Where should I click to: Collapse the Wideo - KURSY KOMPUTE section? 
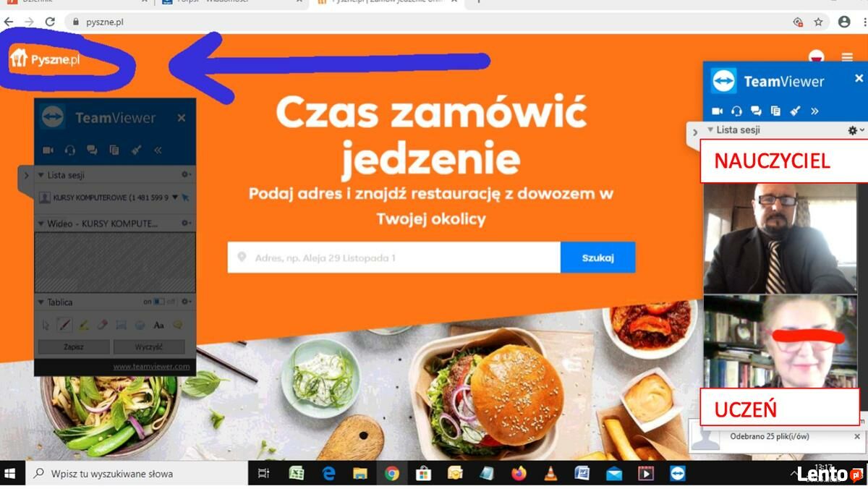coord(41,224)
